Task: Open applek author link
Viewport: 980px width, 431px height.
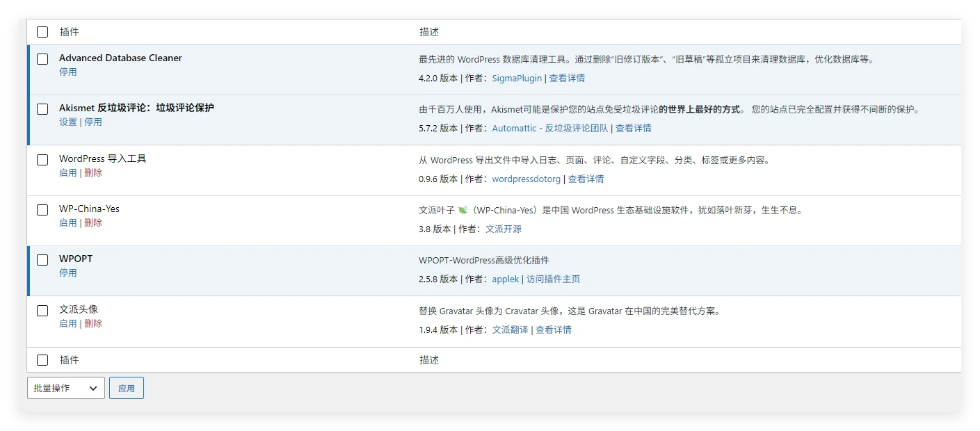Action: (x=506, y=279)
